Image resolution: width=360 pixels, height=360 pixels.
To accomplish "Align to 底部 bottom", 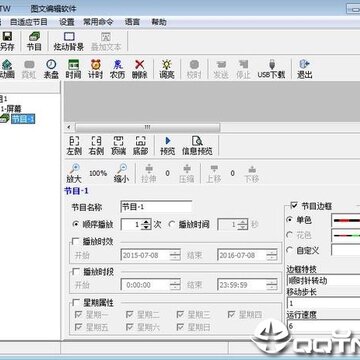I will pos(140,146).
